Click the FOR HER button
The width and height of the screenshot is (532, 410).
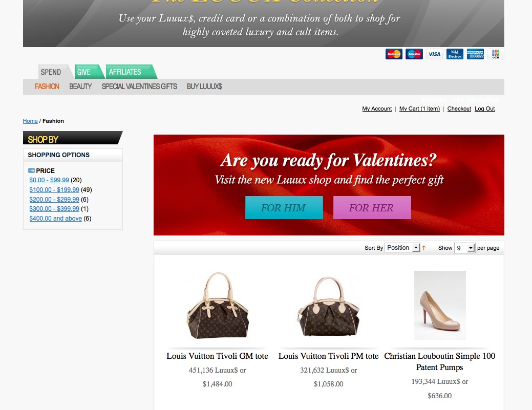click(372, 207)
